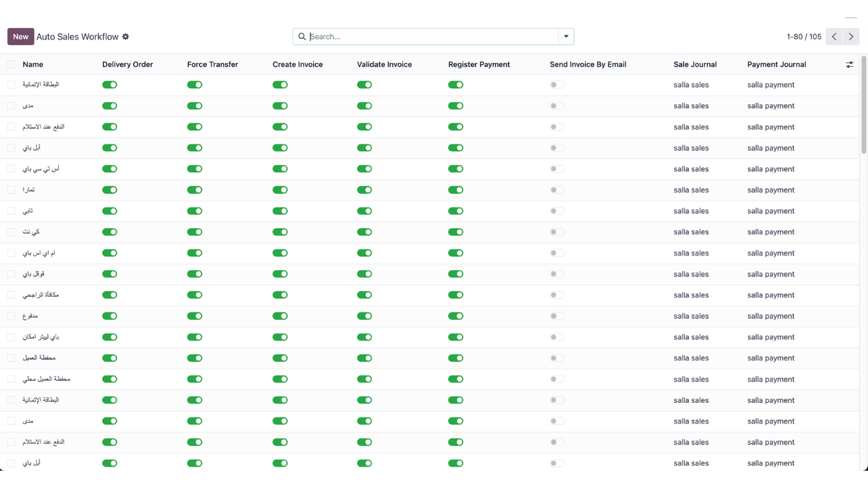This screenshot has width=868, height=488.
Task: Focus the Search input field
Action: point(432,37)
